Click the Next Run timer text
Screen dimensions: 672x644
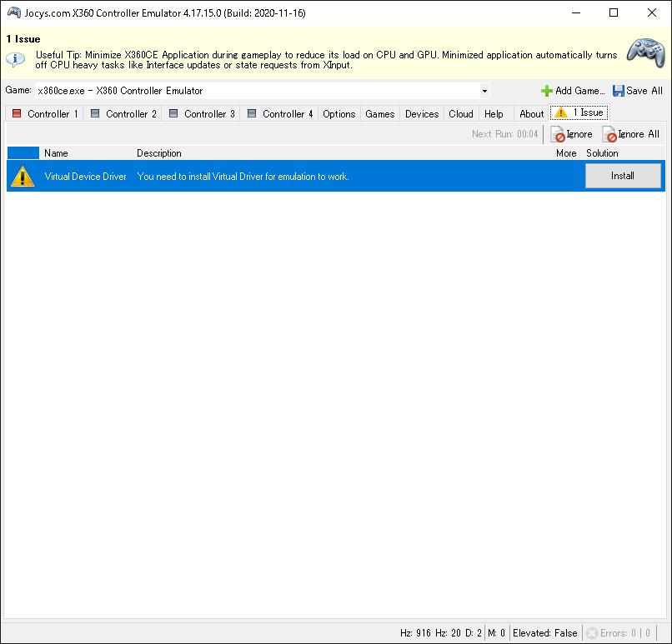click(x=504, y=134)
